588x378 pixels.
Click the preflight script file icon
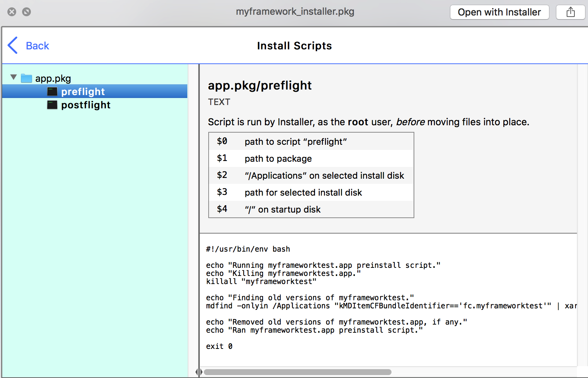(x=52, y=91)
